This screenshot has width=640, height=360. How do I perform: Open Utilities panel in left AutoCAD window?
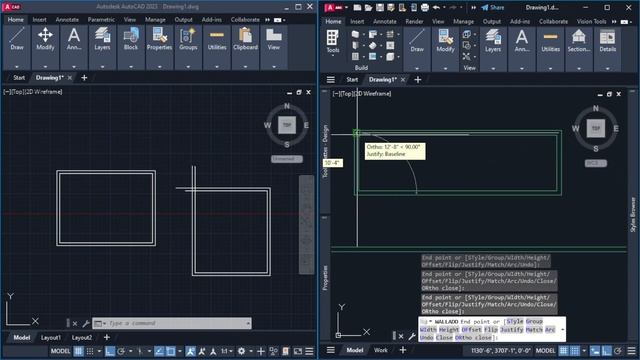[x=217, y=39]
